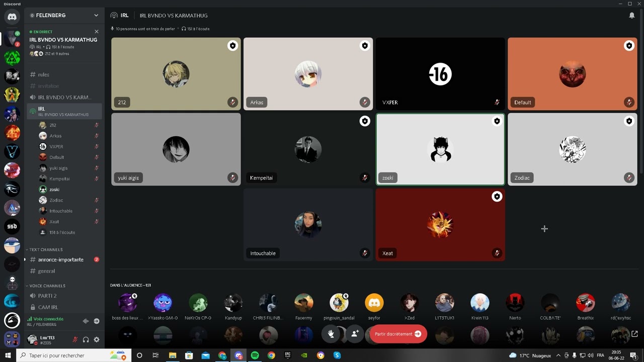Screen dimensions: 644x362
Task: Click audience member Breathix avatar
Action: pos(586,303)
